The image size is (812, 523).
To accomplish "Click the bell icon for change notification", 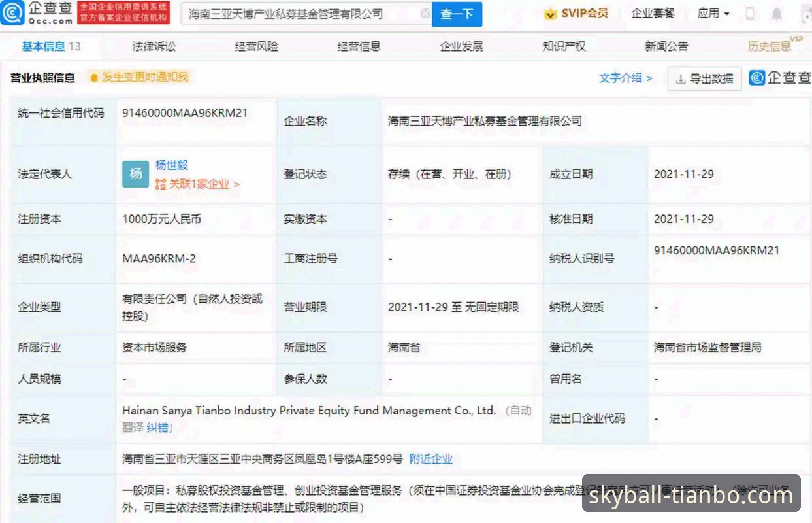I will (94, 77).
